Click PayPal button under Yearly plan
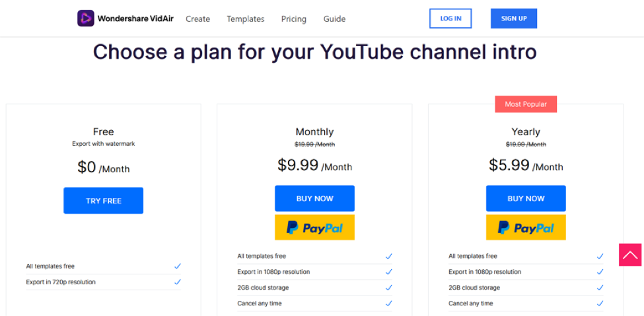 526,228
